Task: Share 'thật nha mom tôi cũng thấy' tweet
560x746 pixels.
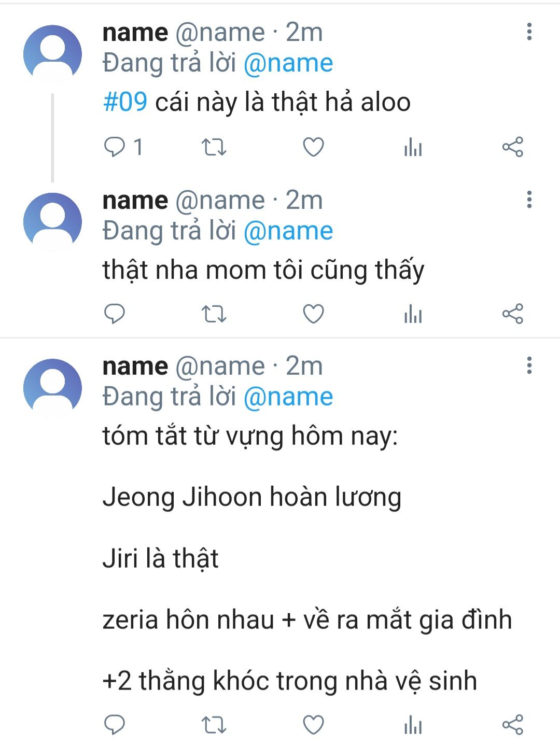Action: click(512, 314)
